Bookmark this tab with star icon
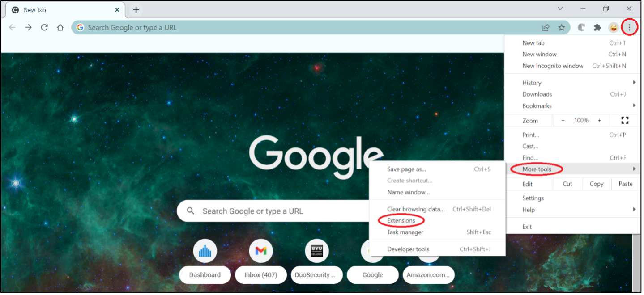The height and width of the screenshot is (295, 644). pyautogui.click(x=562, y=28)
